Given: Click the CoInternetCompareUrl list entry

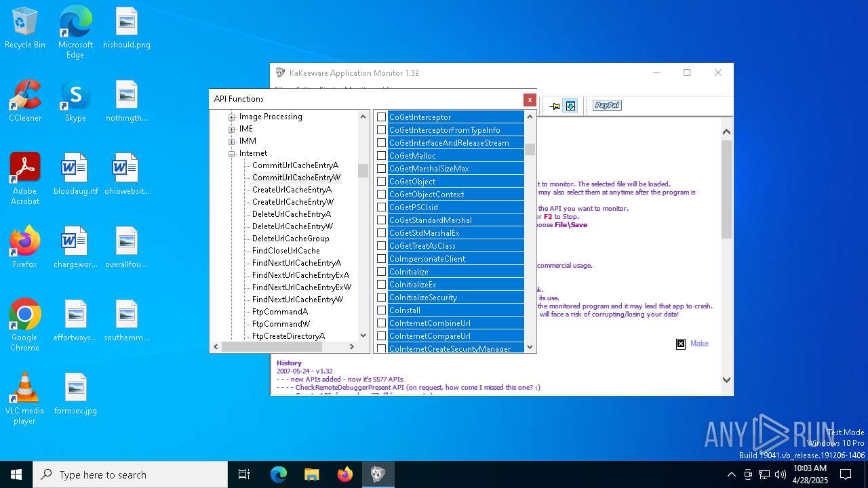Looking at the screenshot, I should point(456,336).
